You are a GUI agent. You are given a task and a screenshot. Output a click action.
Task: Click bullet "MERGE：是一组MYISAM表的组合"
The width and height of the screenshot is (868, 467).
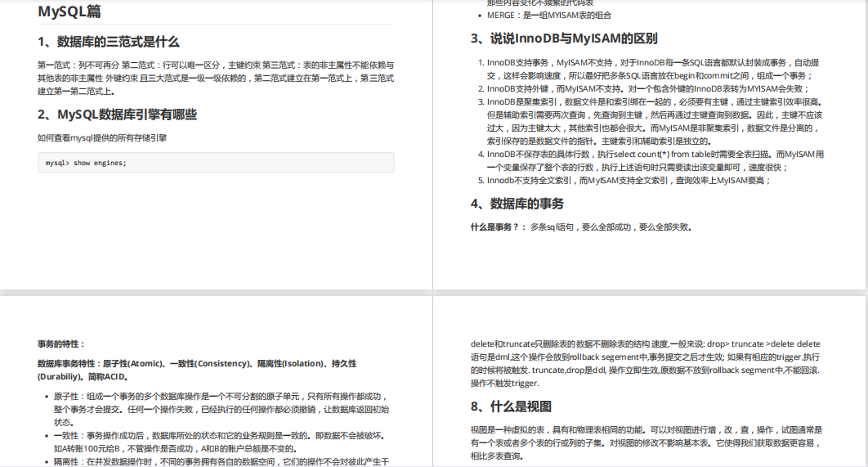548,16
